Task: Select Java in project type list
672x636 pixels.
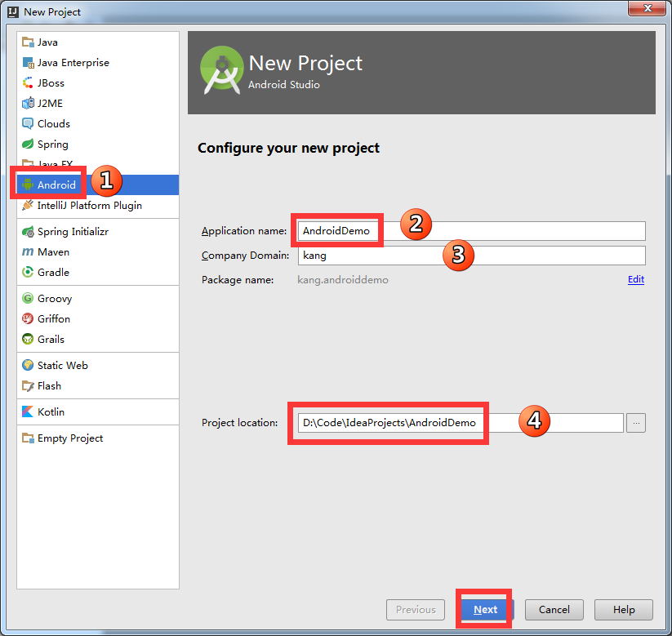Action: [98, 42]
